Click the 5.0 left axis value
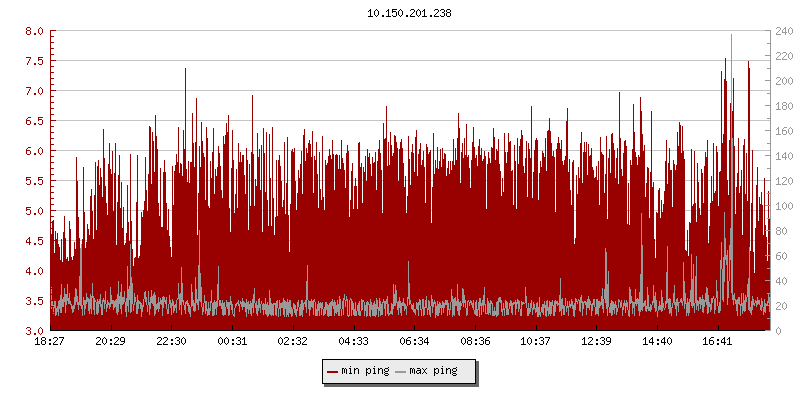The height and width of the screenshot is (400, 800). pyautogui.click(x=34, y=211)
